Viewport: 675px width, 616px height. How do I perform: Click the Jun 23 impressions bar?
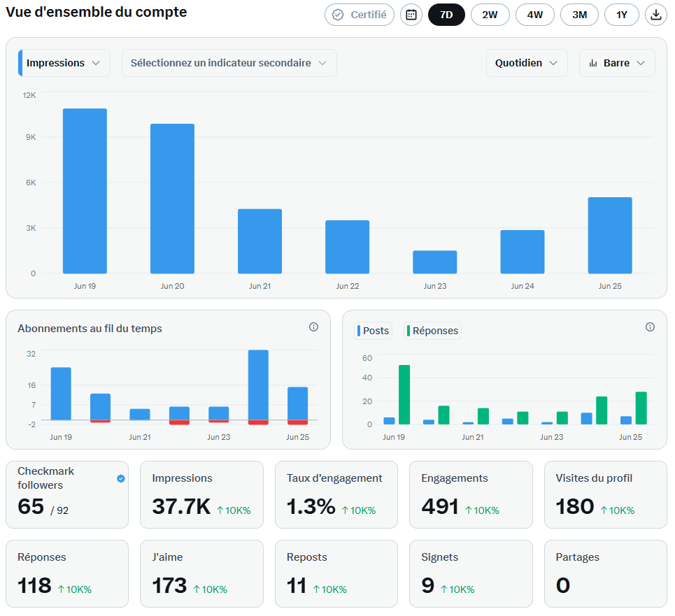(435, 262)
